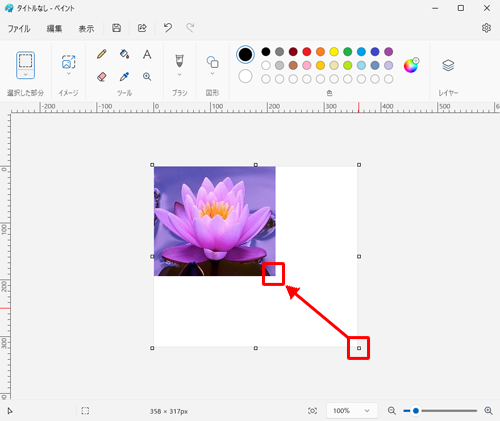
Task: Pick the green color swatch
Action: point(348,52)
